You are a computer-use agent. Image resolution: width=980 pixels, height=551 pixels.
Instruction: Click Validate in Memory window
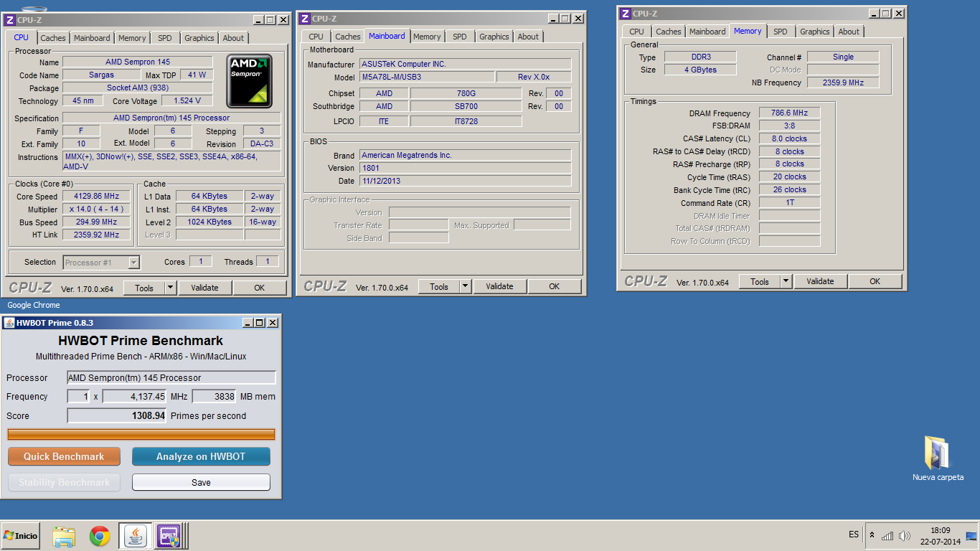(x=820, y=281)
